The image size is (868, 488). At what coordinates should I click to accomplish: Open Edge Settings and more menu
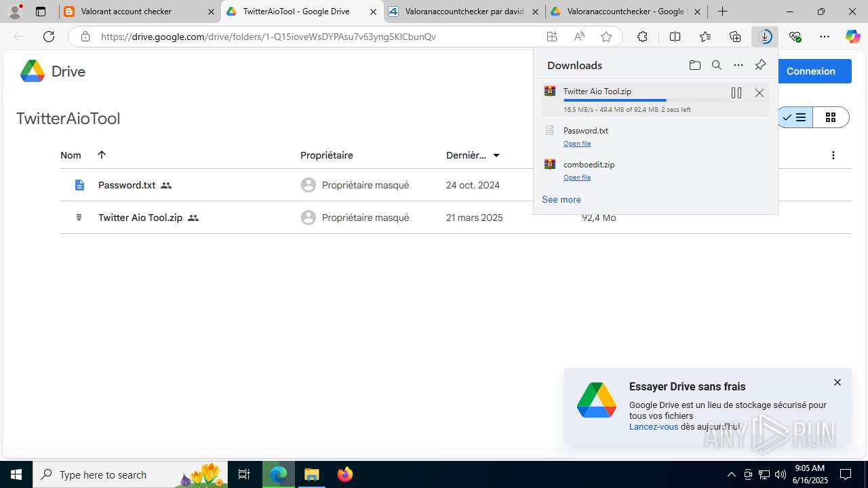825,37
